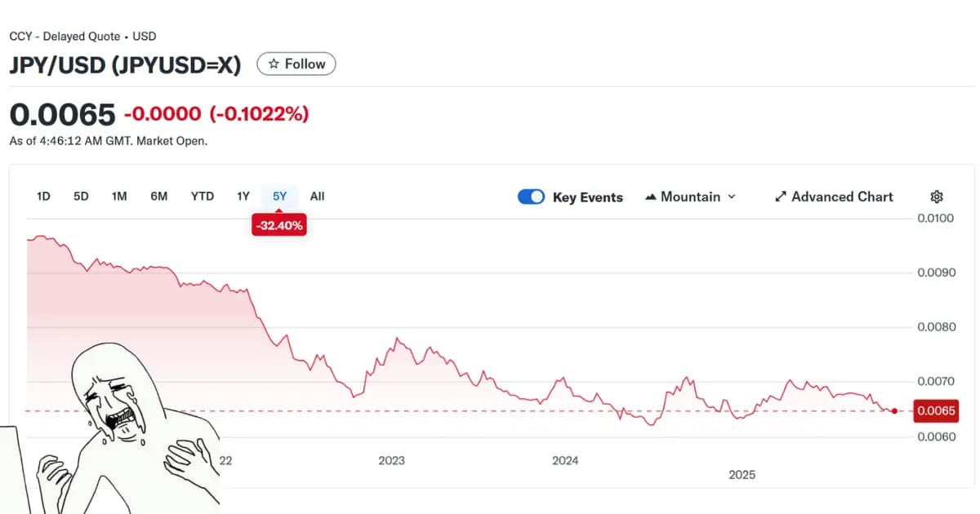980x514 pixels.
Task: Select the 5D time range
Action: pyautogui.click(x=81, y=196)
